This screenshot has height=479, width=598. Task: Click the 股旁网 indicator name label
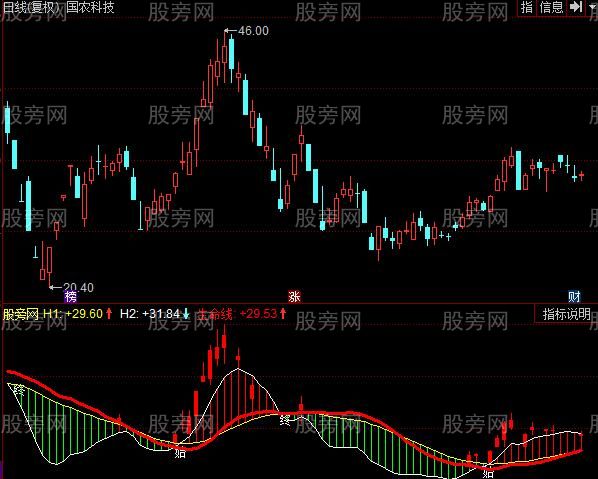tap(21, 314)
